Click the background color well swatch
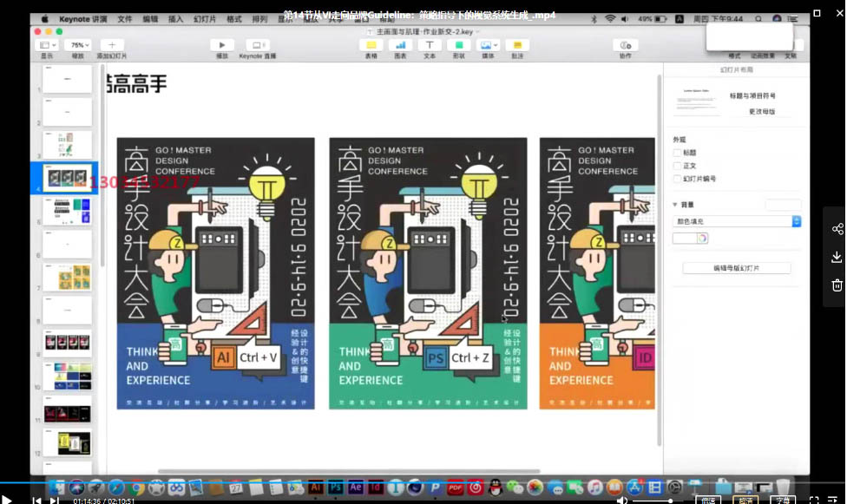 tap(685, 239)
